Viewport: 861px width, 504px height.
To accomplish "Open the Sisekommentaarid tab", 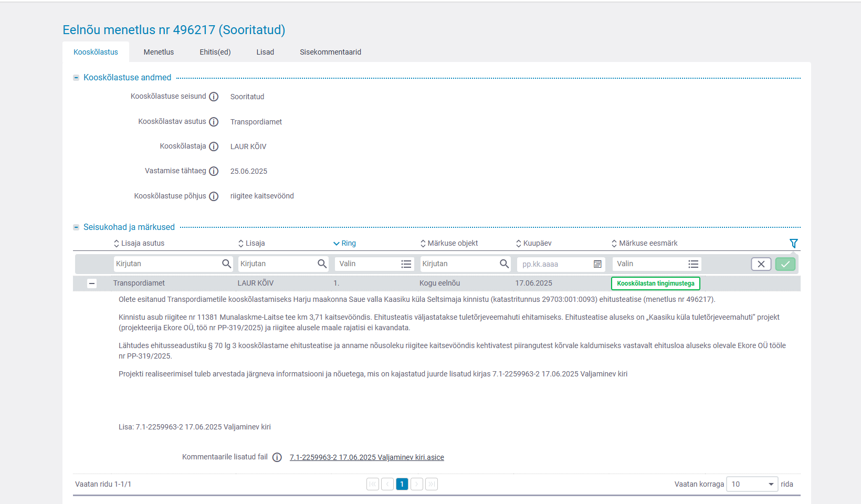I will pyautogui.click(x=330, y=52).
